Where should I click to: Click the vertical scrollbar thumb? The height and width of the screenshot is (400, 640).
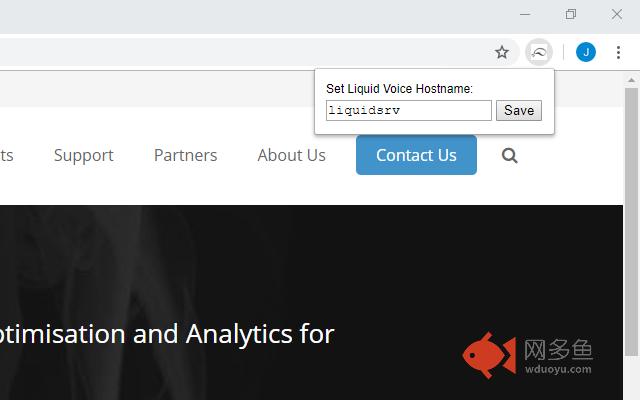(631, 220)
